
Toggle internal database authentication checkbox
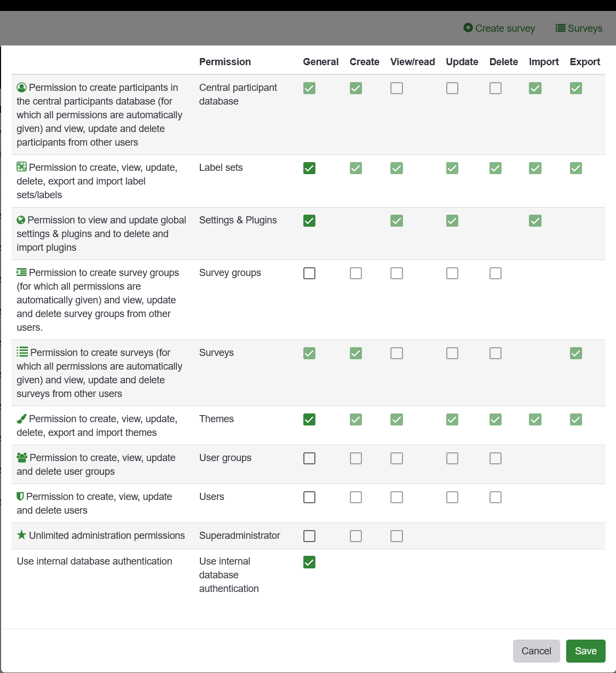(x=309, y=562)
